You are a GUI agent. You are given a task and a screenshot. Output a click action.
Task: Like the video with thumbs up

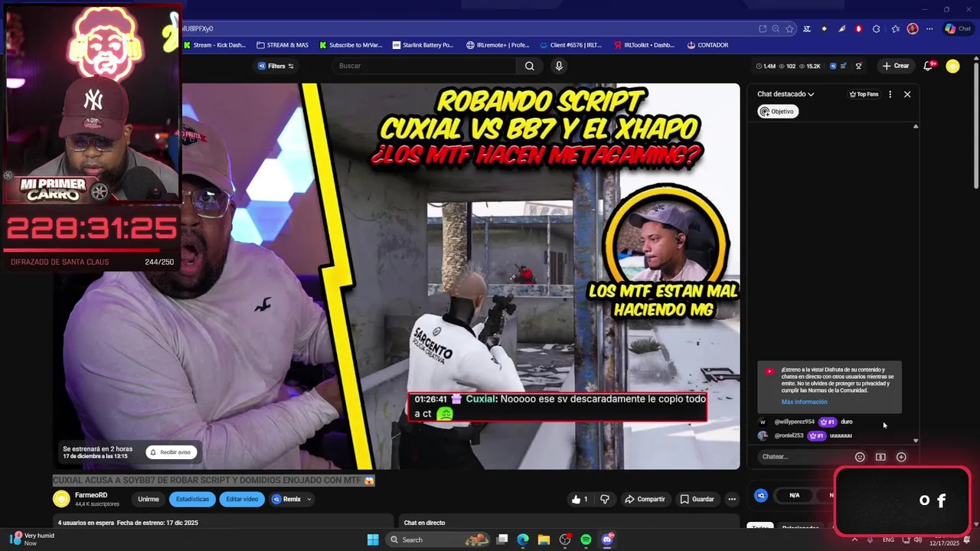[x=580, y=499]
